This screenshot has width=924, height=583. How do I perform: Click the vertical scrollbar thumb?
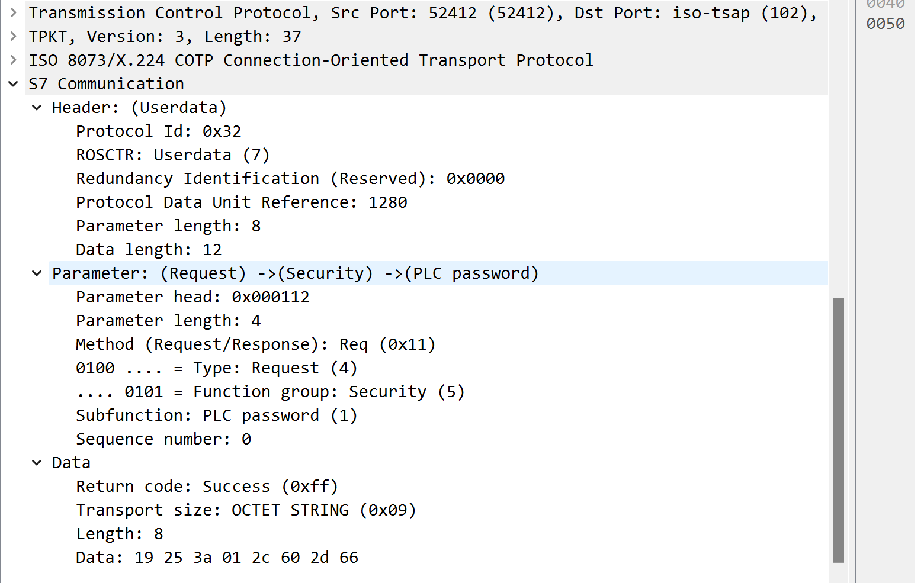tap(838, 429)
